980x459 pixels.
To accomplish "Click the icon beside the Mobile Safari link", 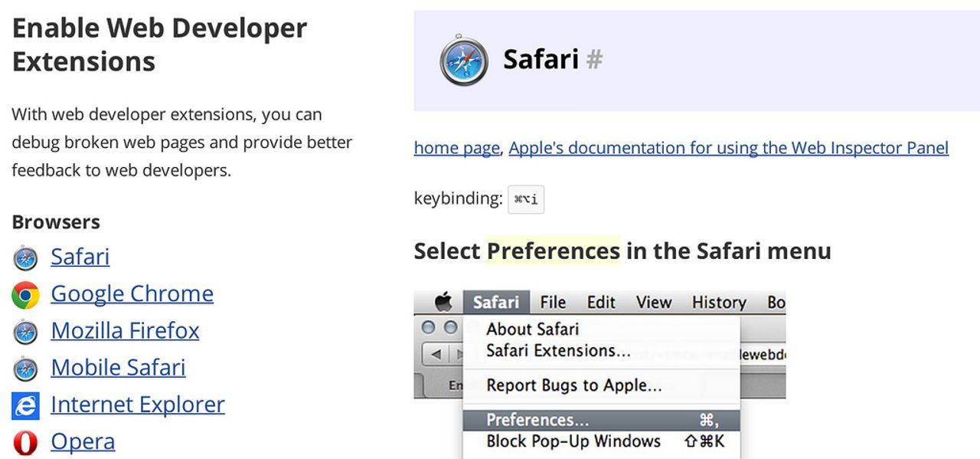I will (x=25, y=369).
